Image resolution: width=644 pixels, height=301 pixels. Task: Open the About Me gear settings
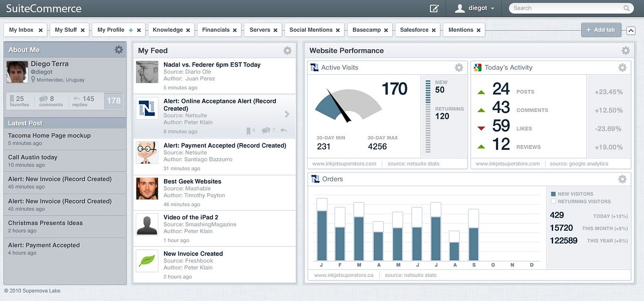coord(119,50)
